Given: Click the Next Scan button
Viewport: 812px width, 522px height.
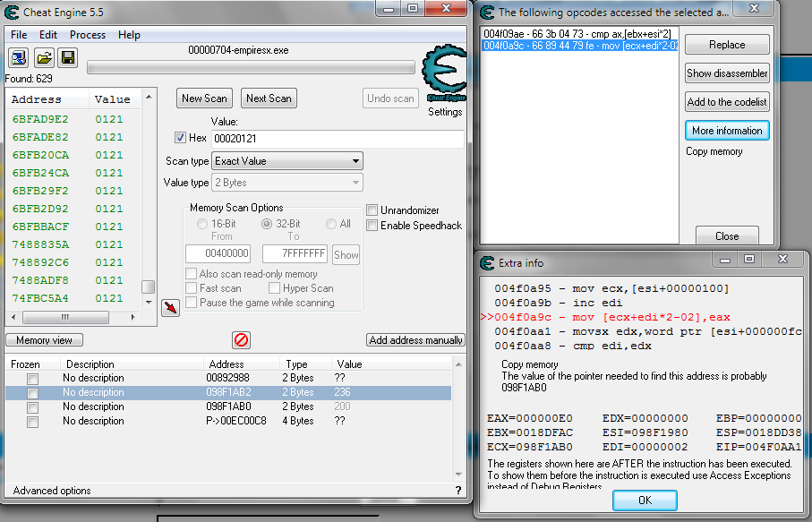Looking at the screenshot, I should tap(269, 98).
